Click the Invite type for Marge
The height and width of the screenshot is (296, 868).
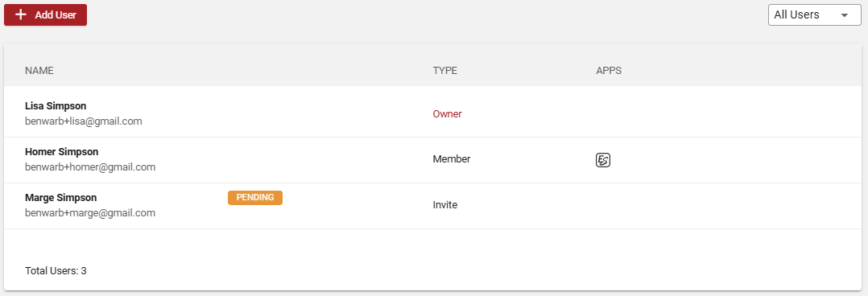(x=445, y=205)
